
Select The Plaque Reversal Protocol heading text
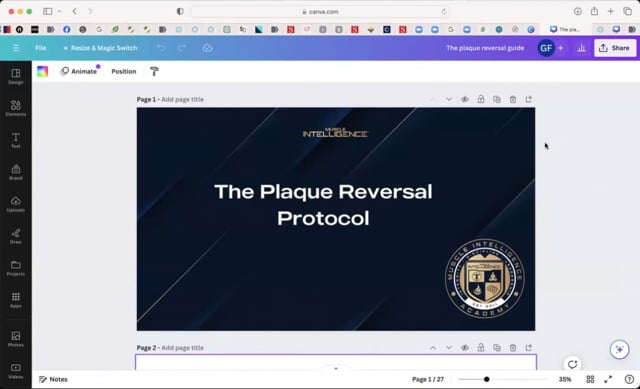click(323, 205)
